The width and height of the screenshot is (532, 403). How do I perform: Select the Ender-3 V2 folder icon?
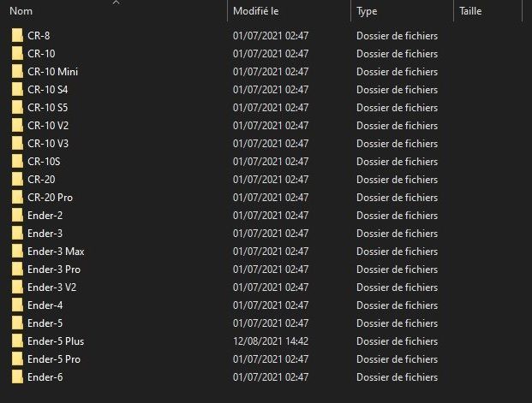click(x=17, y=287)
